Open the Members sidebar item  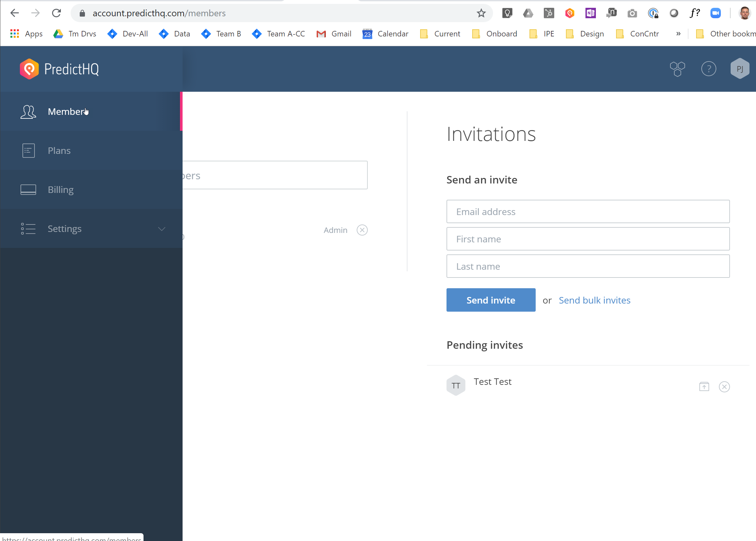pos(91,111)
